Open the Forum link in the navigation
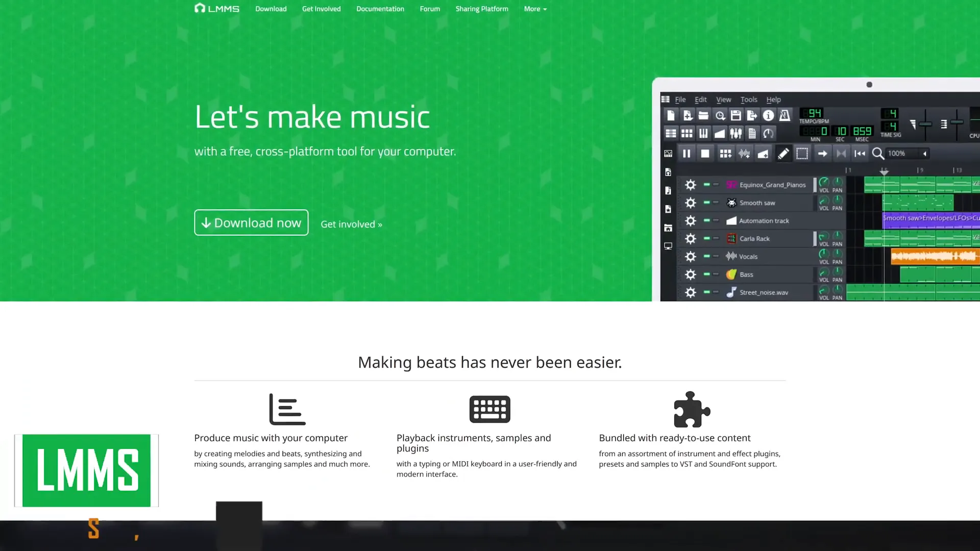This screenshot has height=551, width=980. [430, 9]
